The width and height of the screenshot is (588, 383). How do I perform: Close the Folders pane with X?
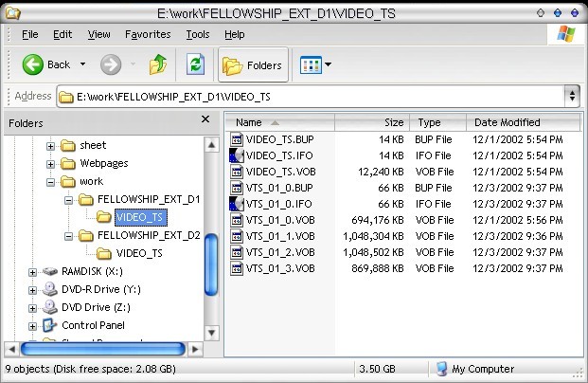(205, 119)
